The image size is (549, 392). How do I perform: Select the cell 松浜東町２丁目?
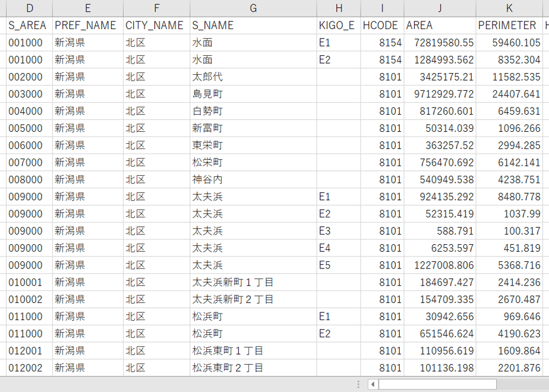pyautogui.click(x=253, y=368)
